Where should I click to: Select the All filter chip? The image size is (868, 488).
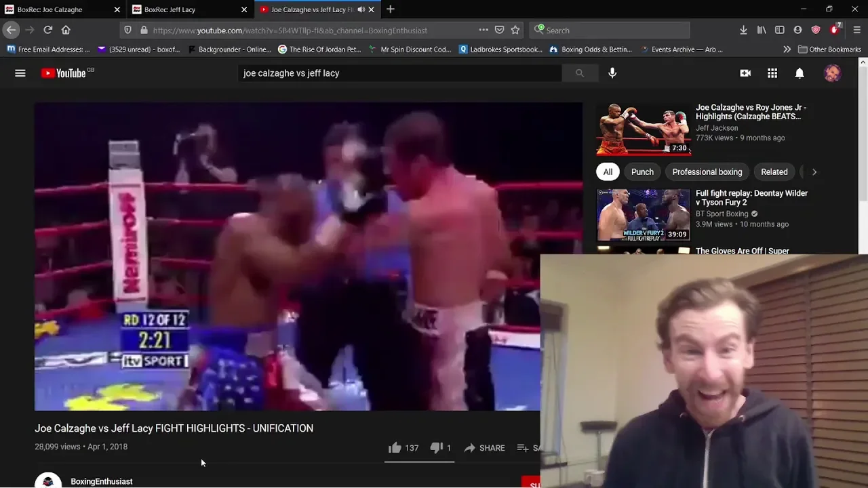point(608,172)
